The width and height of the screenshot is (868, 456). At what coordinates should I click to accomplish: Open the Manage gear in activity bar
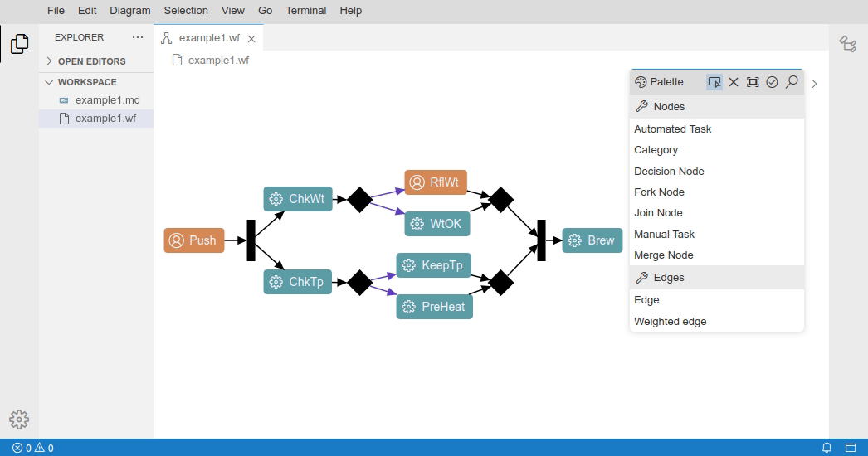(x=19, y=420)
